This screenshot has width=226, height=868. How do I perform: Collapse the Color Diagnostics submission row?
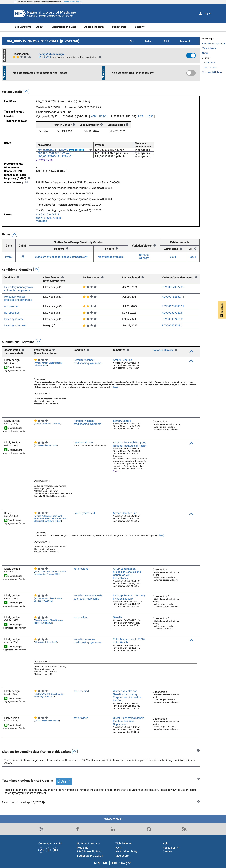tap(191, 640)
